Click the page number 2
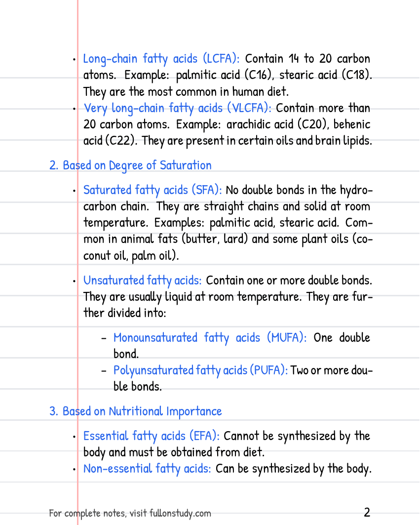Screen dimensions: 420x525 [367, 513]
